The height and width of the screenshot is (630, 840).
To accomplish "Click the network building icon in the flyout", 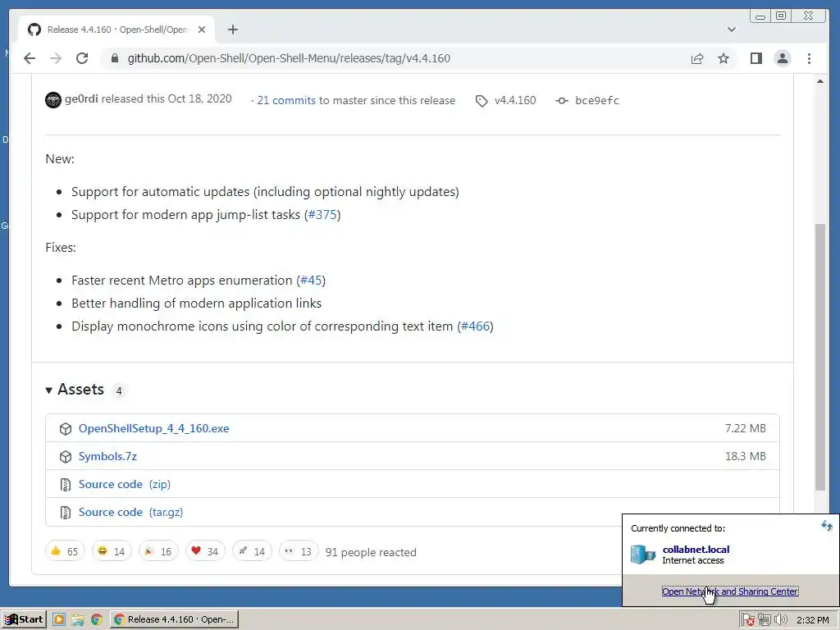I will (x=643, y=554).
